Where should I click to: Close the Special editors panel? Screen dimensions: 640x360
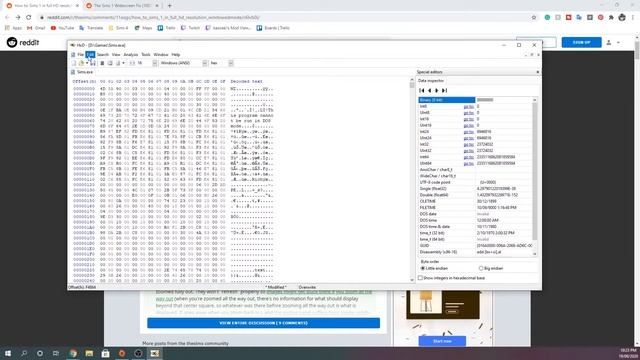tap(537, 72)
